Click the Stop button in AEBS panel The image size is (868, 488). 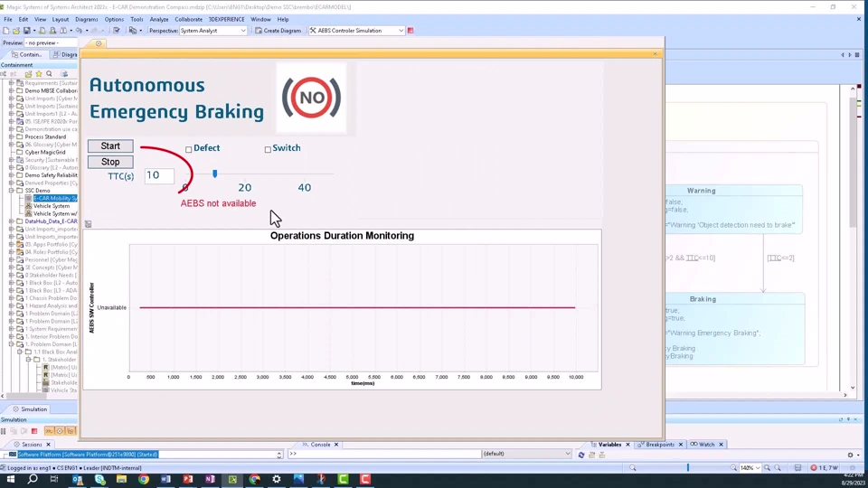110,162
